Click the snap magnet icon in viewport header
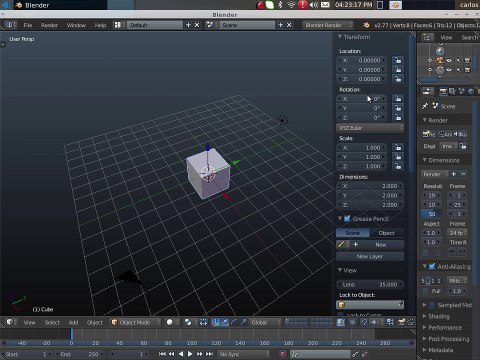480x360 pixels. tap(364, 322)
